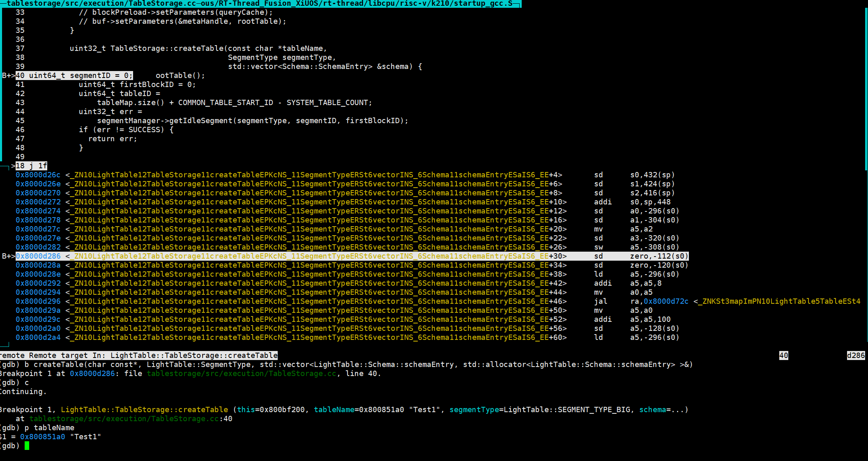868x461 pixels.
Task: Click source line 37 'uint32_t TableStorage::createTable'
Action: 198,48
